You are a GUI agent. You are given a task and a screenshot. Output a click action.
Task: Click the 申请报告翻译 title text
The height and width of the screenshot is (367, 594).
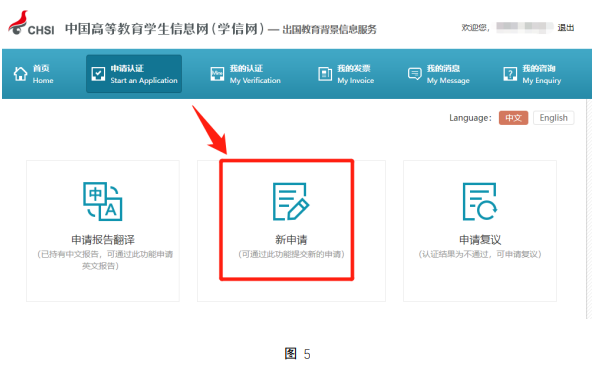(x=103, y=240)
